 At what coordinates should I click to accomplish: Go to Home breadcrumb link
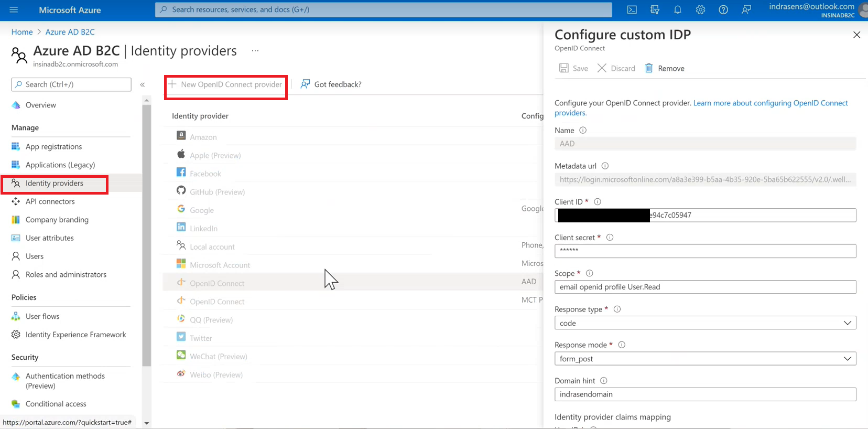(x=22, y=32)
